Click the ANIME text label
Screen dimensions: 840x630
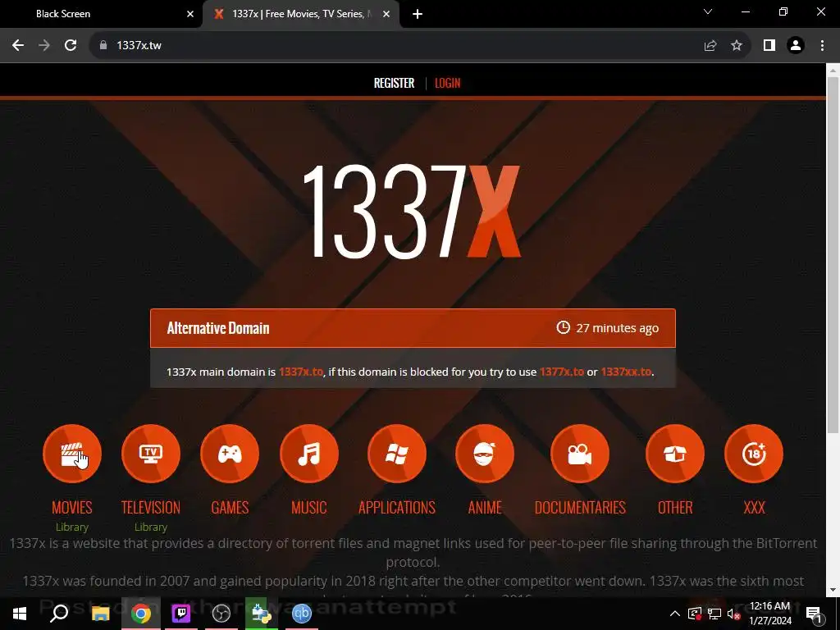click(x=485, y=507)
